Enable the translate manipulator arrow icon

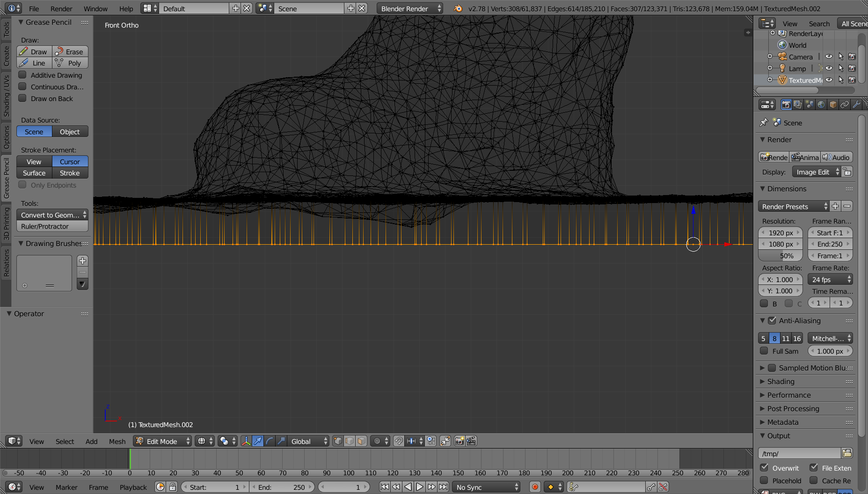point(258,441)
